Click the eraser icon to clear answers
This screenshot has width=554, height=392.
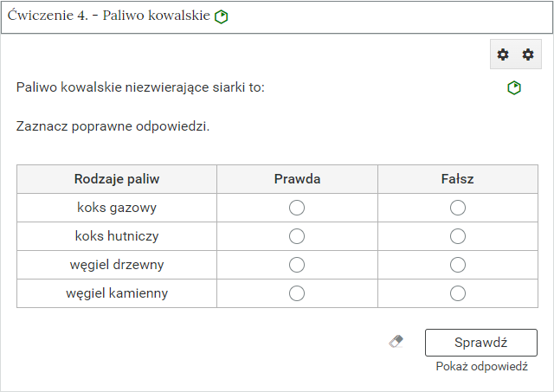[396, 342]
